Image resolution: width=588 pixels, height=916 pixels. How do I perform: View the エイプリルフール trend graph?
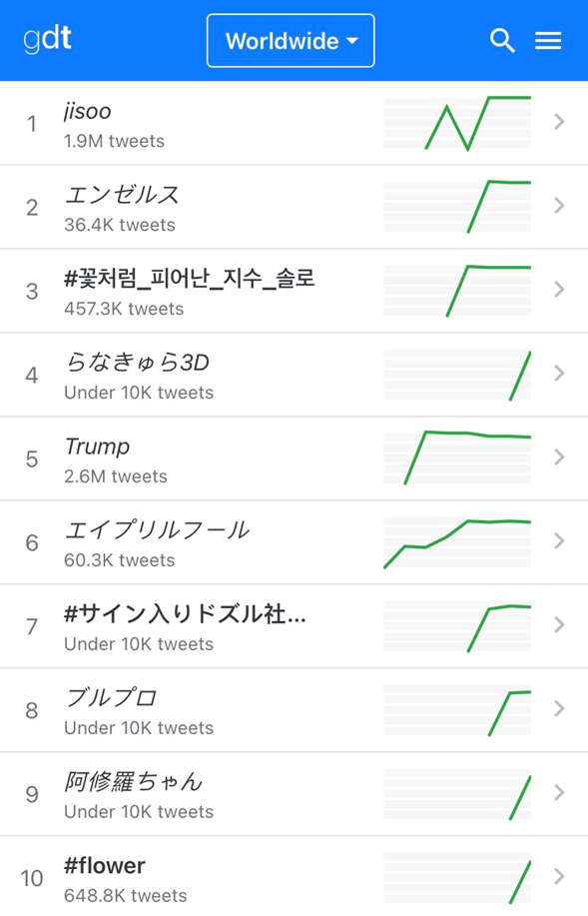(457, 542)
